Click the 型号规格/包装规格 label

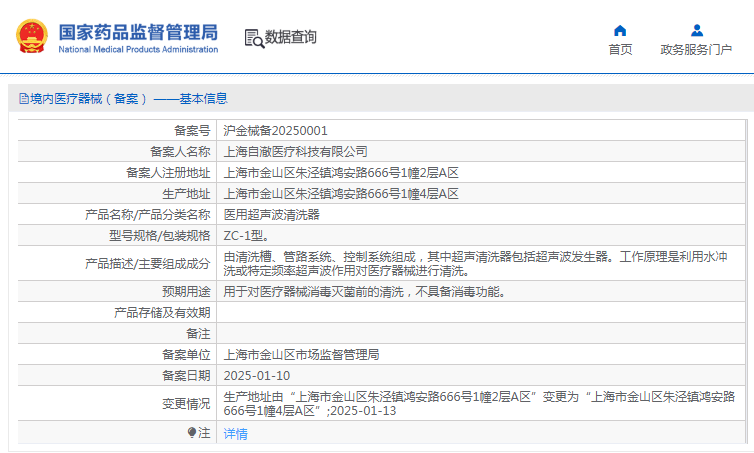160,236
